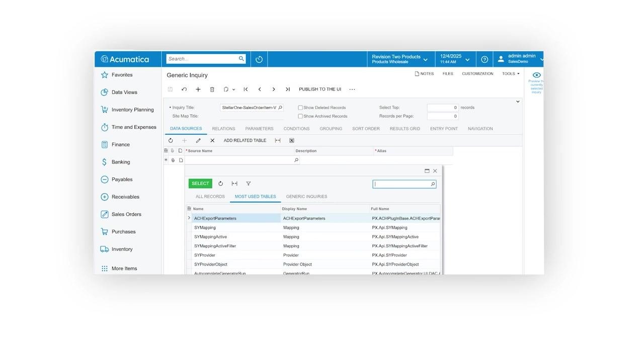Open the Customization menu
The height and width of the screenshot is (362, 644).
477,74
